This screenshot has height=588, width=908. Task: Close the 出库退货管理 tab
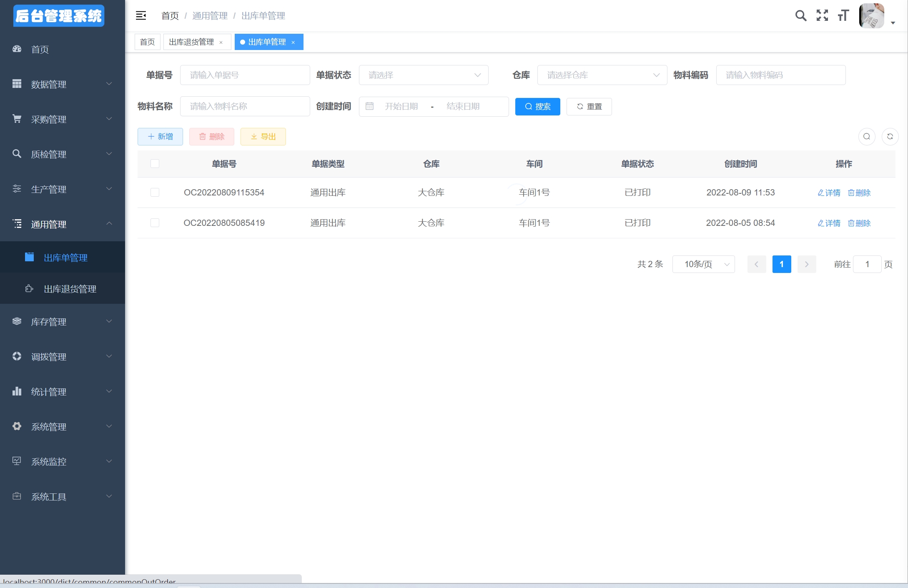point(221,43)
